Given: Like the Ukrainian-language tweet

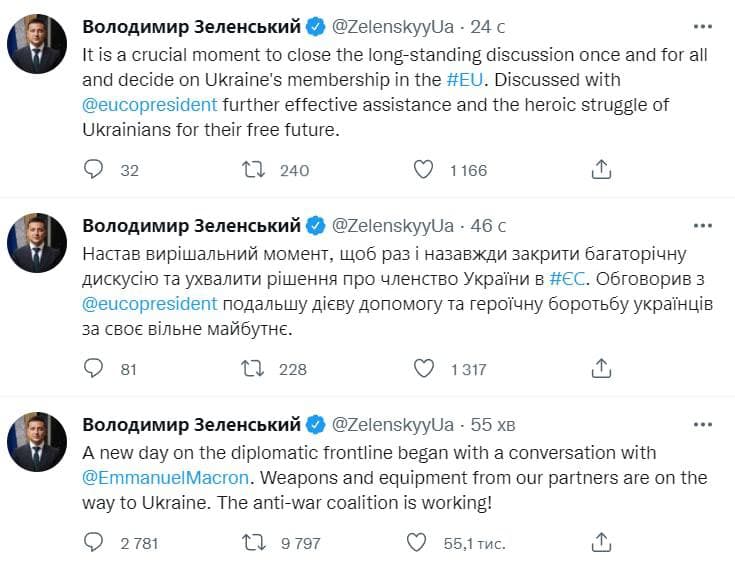Looking at the screenshot, I should pyautogui.click(x=423, y=369).
